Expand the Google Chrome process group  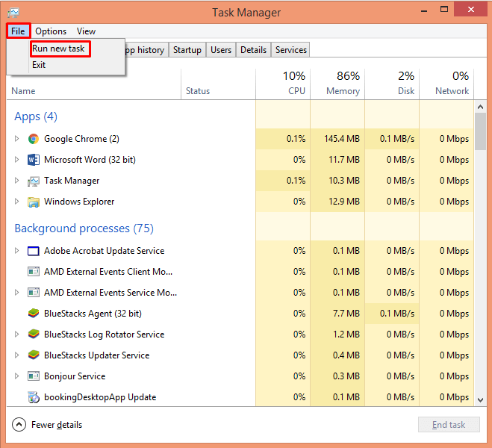tap(17, 139)
